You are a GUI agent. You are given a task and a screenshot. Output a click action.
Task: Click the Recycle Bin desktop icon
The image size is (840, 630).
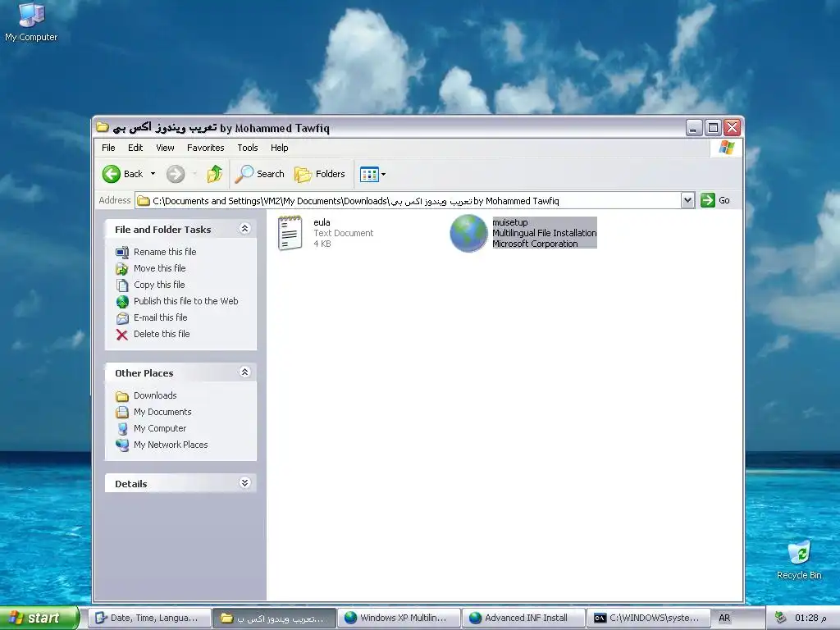point(799,560)
